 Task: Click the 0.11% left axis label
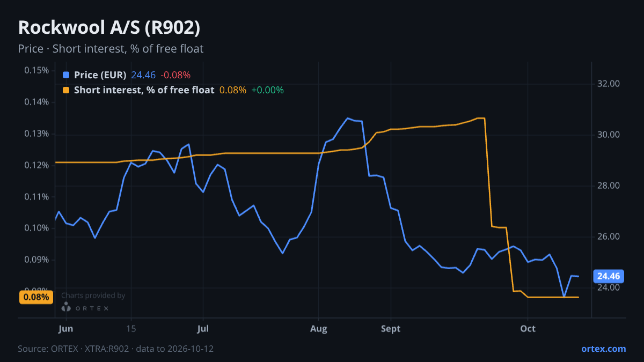[x=36, y=197]
